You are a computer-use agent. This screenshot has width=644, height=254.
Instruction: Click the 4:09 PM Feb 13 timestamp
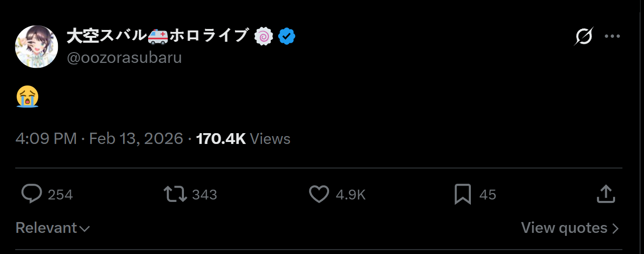(99, 139)
